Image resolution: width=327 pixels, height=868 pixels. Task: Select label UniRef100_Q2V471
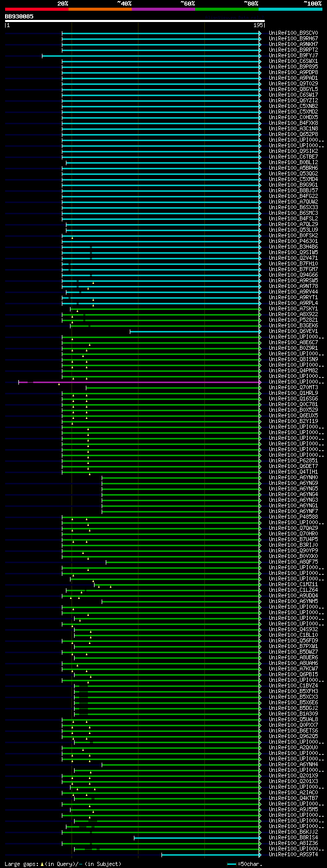293,258
